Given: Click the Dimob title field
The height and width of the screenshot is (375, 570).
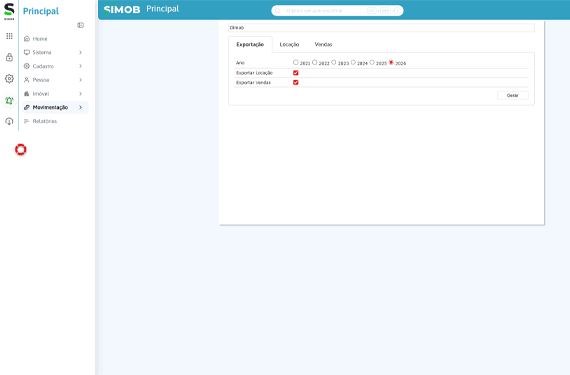Looking at the screenshot, I should (381, 28).
